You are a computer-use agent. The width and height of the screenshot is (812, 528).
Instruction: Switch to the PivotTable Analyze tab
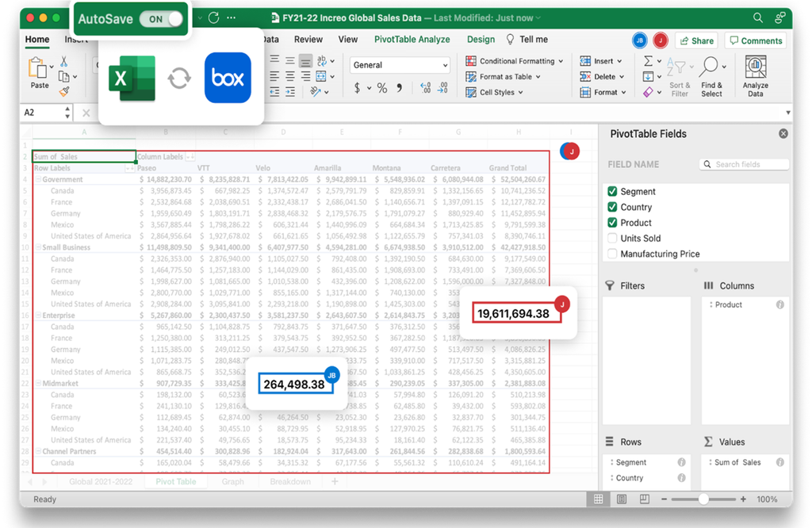[412, 40]
